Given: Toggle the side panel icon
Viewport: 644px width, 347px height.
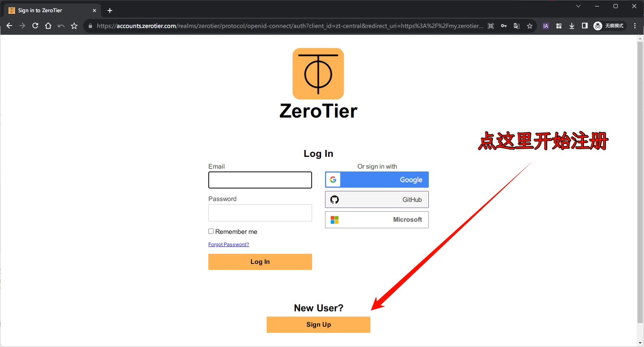Looking at the screenshot, I should [585, 26].
